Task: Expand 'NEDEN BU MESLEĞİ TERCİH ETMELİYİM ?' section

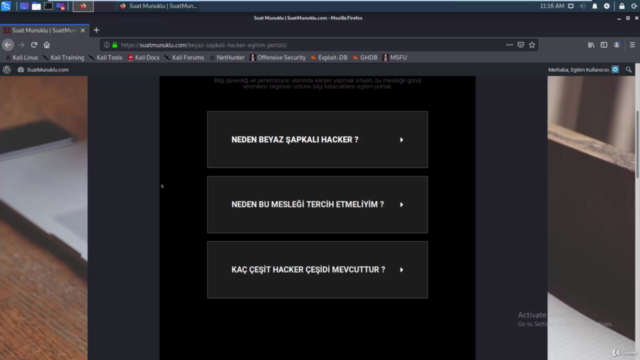Action: click(x=317, y=204)
